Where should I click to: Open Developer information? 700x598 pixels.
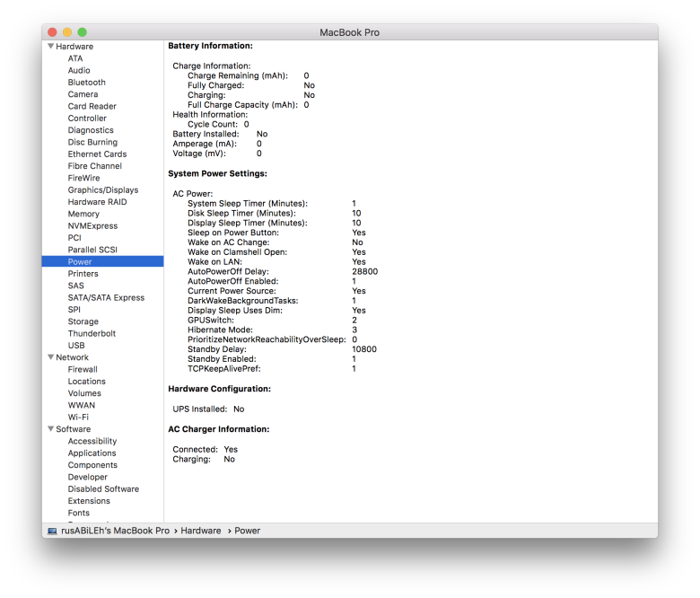(88, 477)
